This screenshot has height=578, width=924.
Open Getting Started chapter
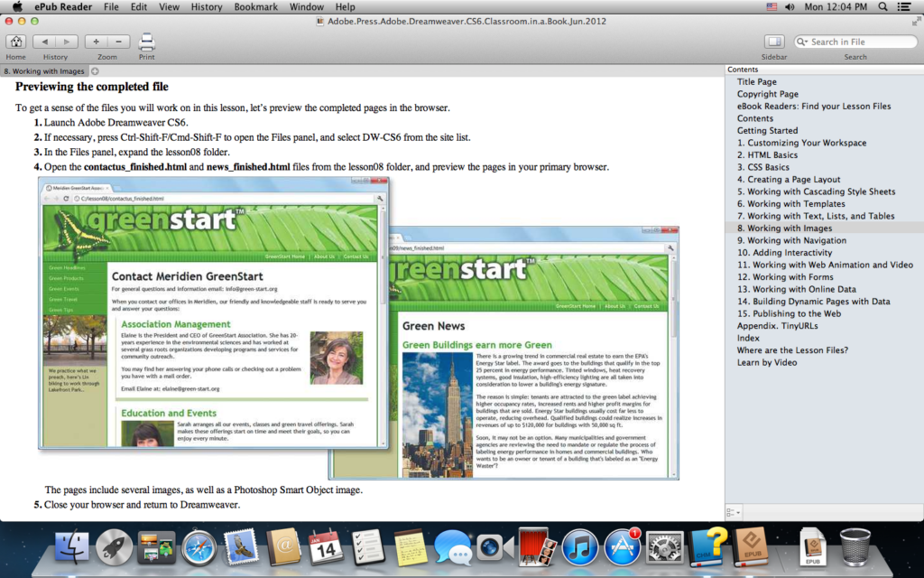(x=767, y=130)
